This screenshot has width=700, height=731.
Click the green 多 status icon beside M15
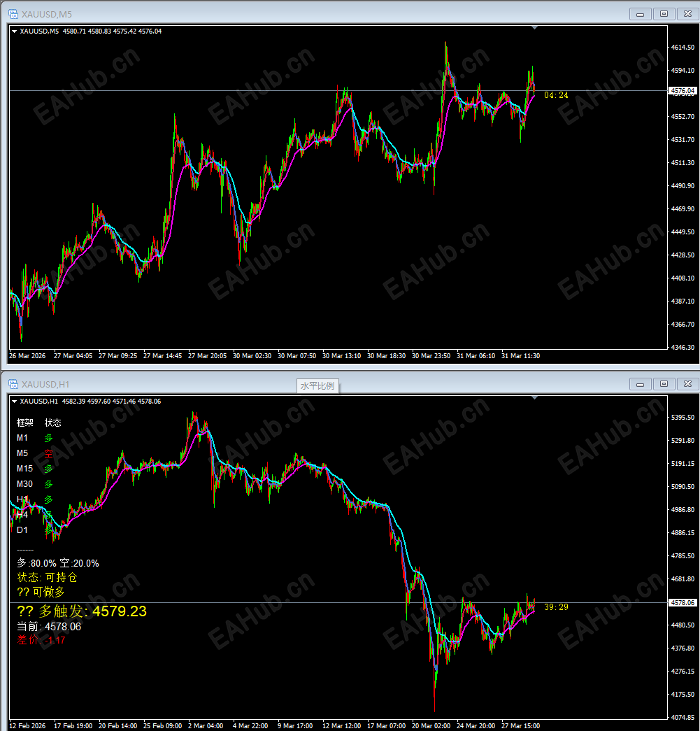tap(49, 469)
